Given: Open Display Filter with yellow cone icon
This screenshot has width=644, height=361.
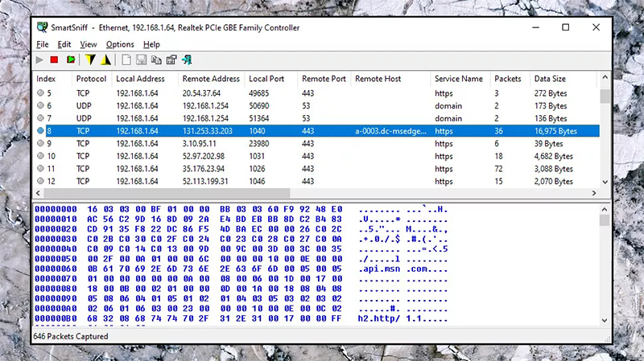Looking at the screenshot, I should pyautogui.click(x=105, y=59).
